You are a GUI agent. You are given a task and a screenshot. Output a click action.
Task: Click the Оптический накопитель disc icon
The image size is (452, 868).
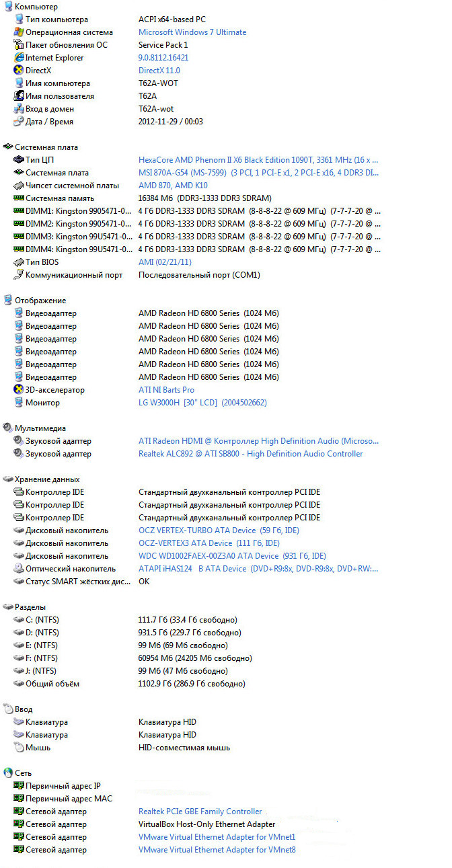pos(19,569)
